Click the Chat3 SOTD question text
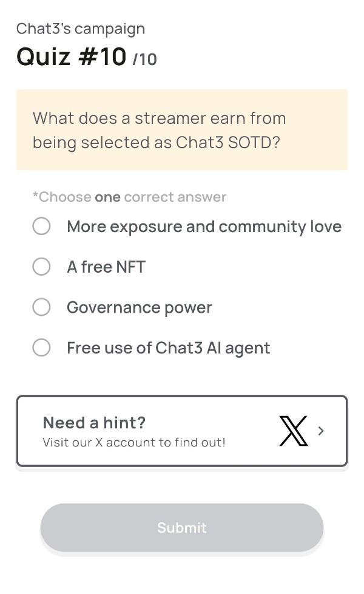This screenshot has width=364, height=594. 159,130
